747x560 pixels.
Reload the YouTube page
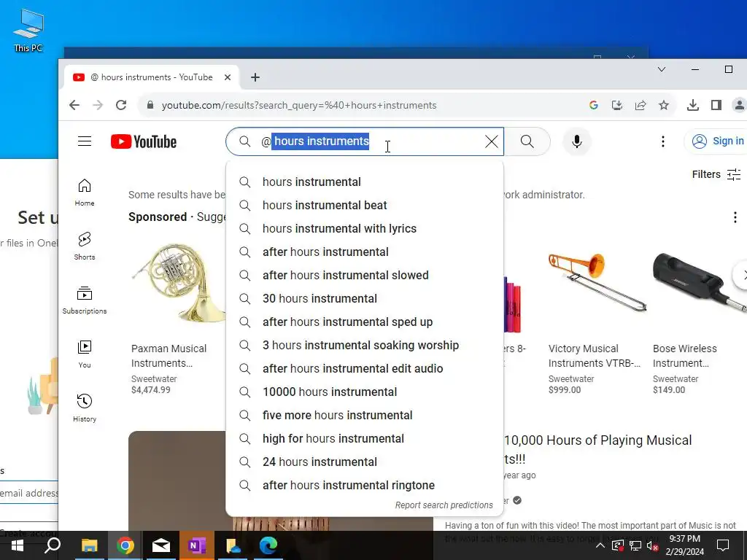[121, 105]
